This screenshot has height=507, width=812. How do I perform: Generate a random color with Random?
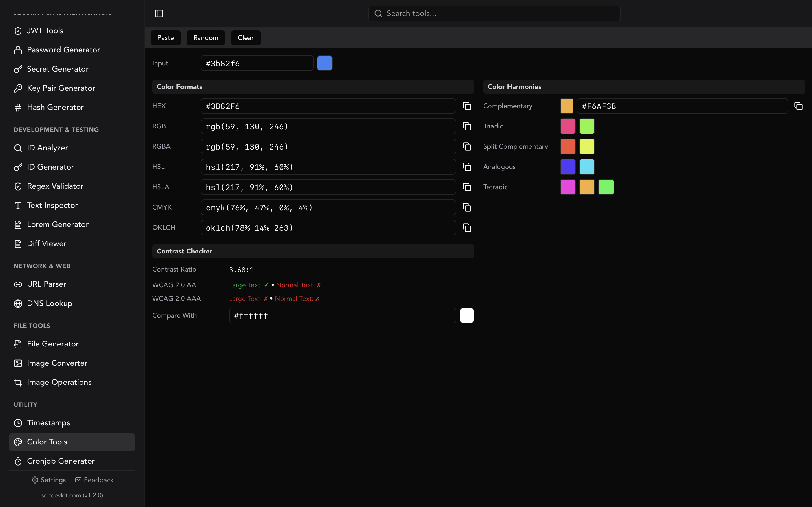tap(205, 37)
